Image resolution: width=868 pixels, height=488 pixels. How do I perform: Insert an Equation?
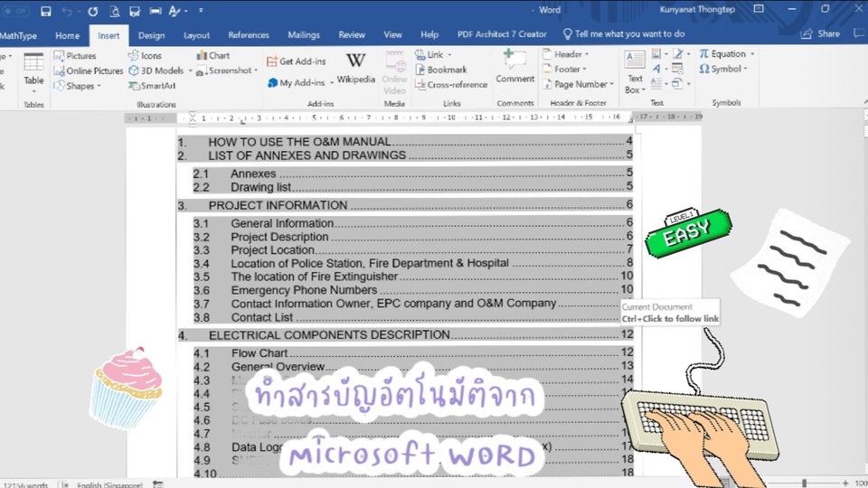tap(726, 53)
